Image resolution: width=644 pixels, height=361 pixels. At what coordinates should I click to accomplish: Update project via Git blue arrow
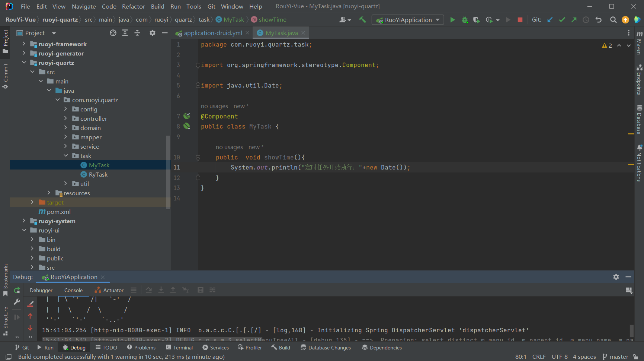(x=550, y=20)
